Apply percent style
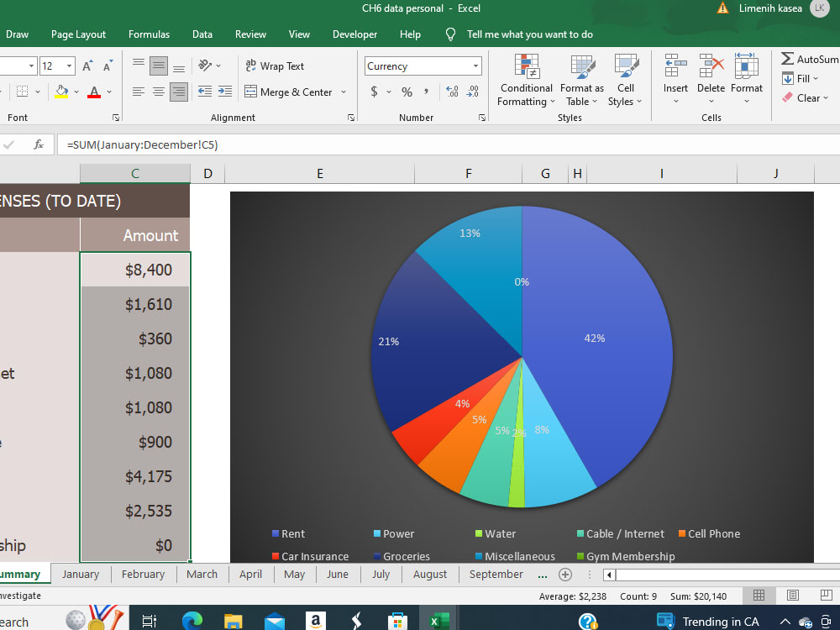 [407, 92]
